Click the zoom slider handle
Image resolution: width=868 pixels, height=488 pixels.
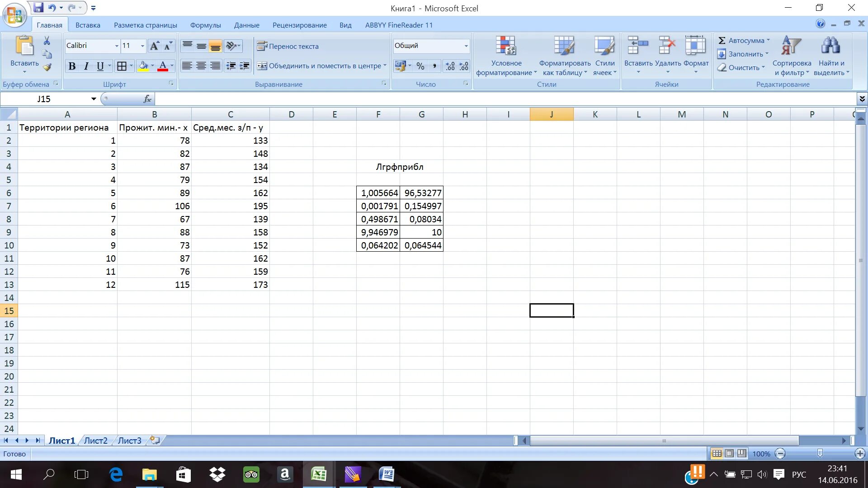[x=820, y=453]
